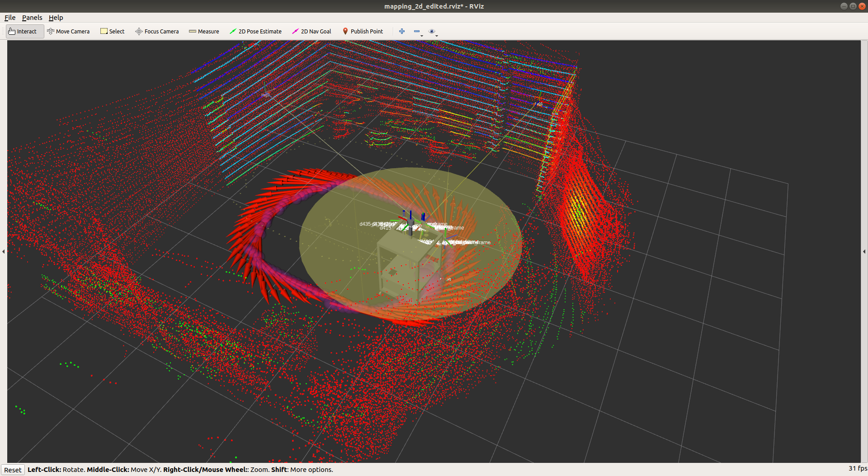Open the eye tool-visibility dropdown
Viewport: 868px width, 476px height.
pos(433,32)
